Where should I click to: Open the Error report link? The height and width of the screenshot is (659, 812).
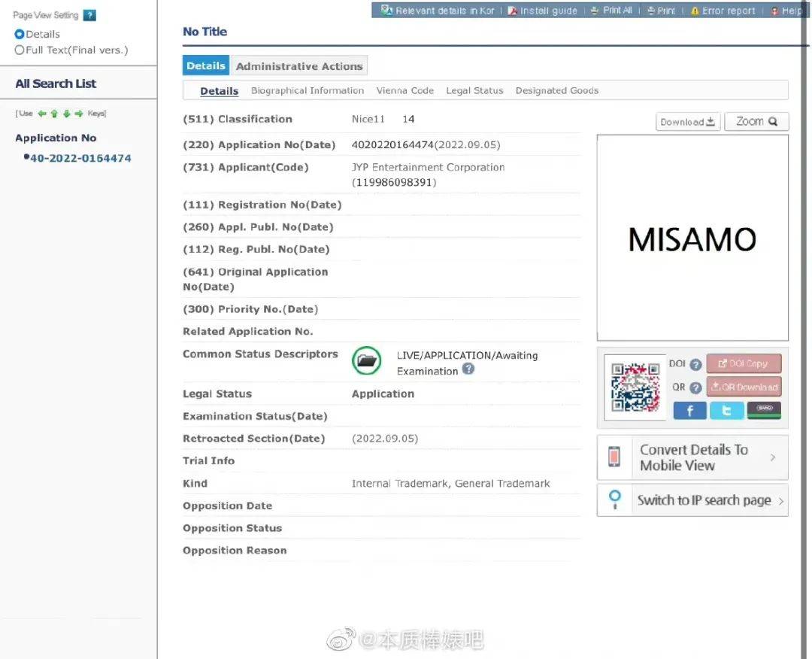coord(723,11)
